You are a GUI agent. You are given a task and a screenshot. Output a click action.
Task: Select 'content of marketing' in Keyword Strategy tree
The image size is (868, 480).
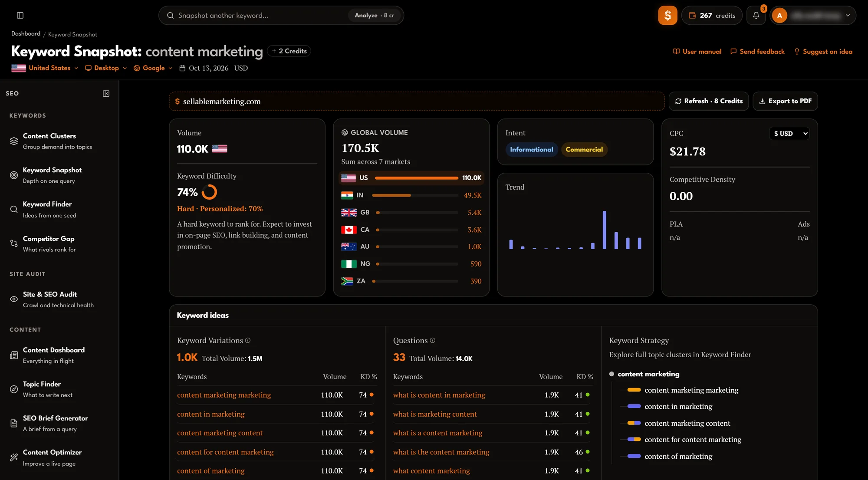click(x=678, y=456)
